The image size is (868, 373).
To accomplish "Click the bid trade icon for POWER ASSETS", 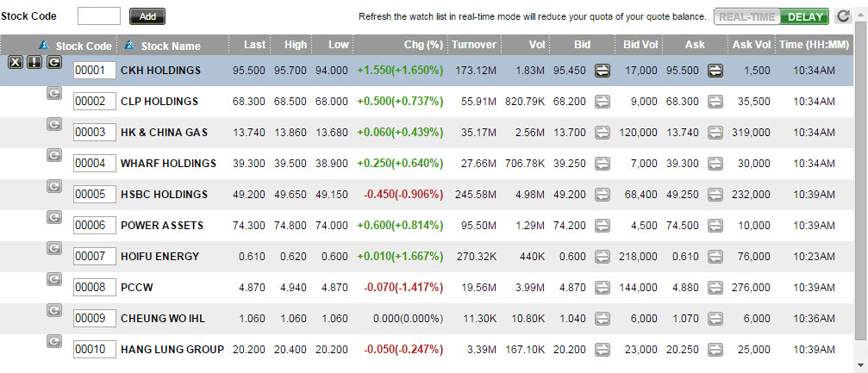I will tap(603, 225).
